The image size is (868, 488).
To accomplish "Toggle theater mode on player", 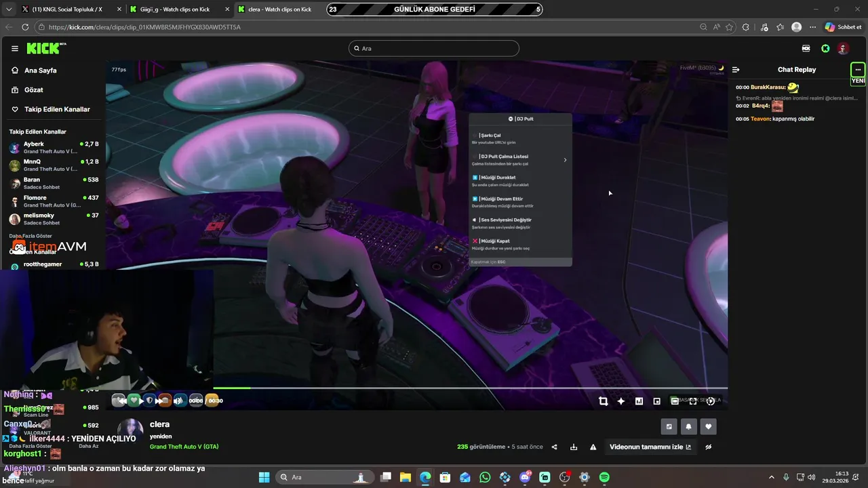I will tap(675, 401).
